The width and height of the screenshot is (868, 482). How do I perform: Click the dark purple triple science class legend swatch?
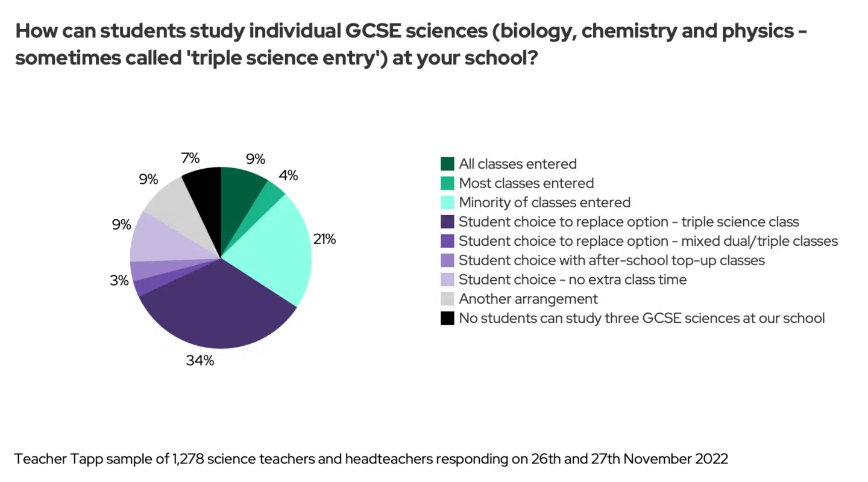tap(447, 222)
